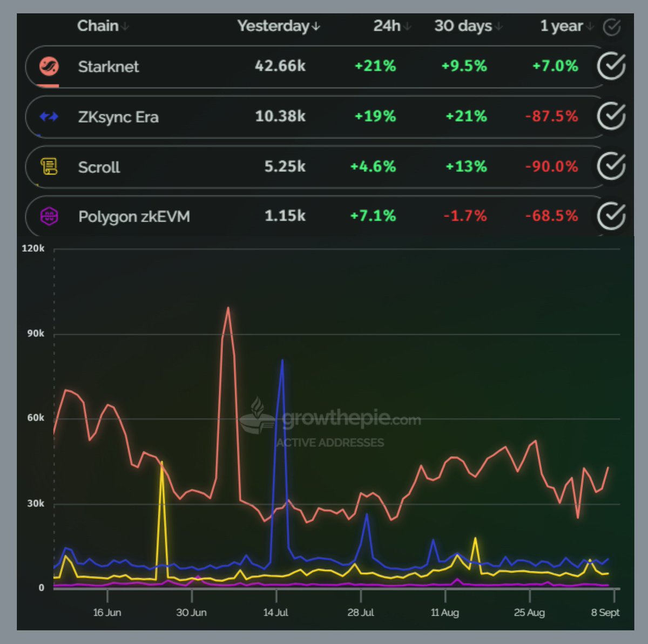Click the Starknet chain logo icon
Image resolution: width=648 pixels, height=644 pixels.
49,66
